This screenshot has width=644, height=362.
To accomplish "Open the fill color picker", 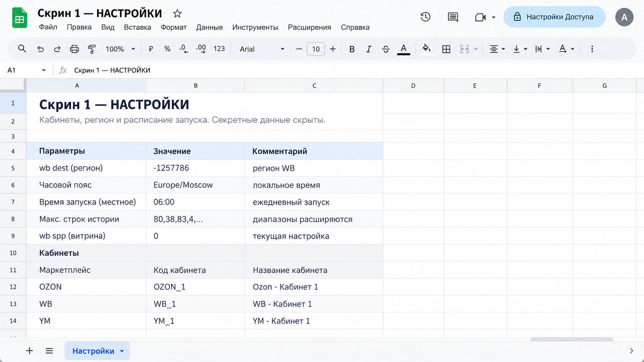I will 426,49.
